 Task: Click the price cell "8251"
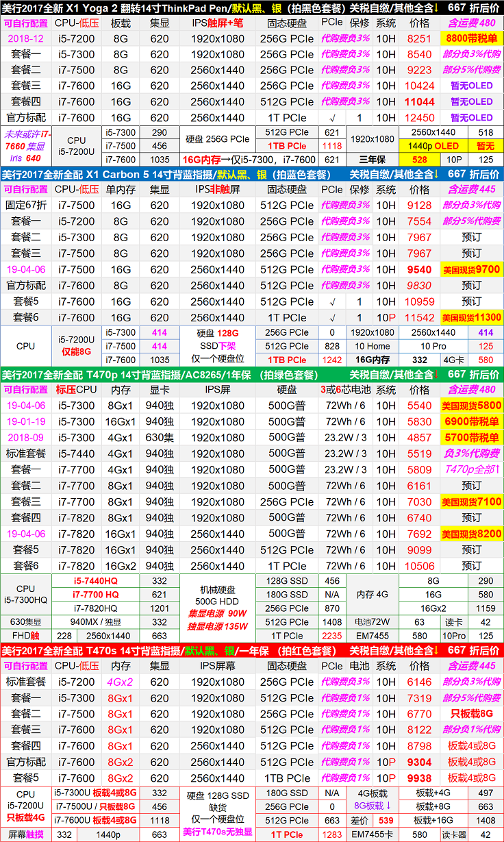click(419, 38)
